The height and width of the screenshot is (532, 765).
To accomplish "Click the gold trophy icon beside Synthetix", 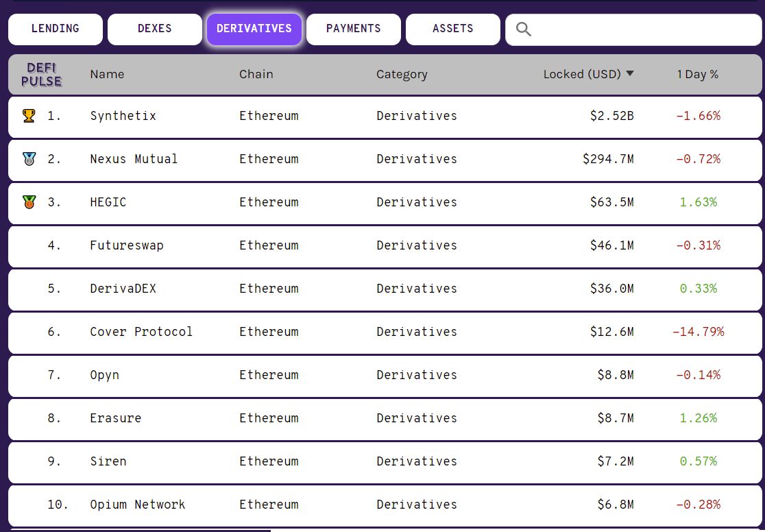I will tap(29, 116).
